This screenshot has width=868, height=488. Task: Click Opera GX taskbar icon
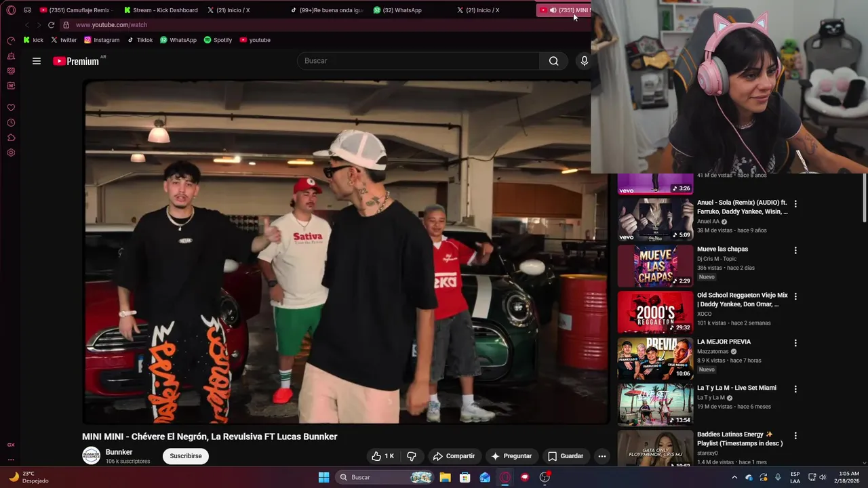[505, 477]
